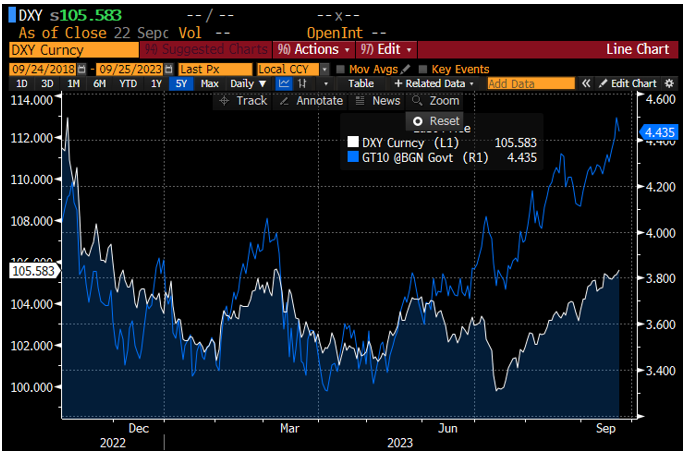This screenshot has height=453, width=687.
Task: Switch to Table view
Action: (361, 83)
